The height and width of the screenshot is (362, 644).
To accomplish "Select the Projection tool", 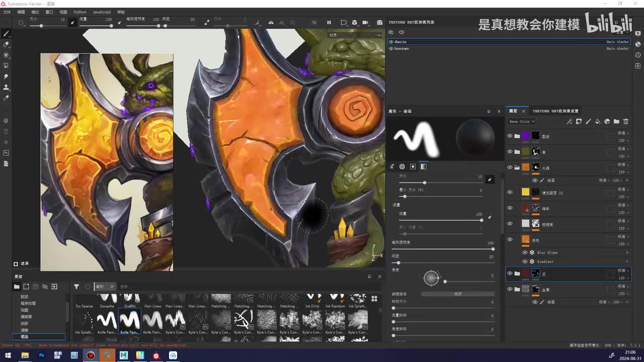I will [x=7, y=55].
